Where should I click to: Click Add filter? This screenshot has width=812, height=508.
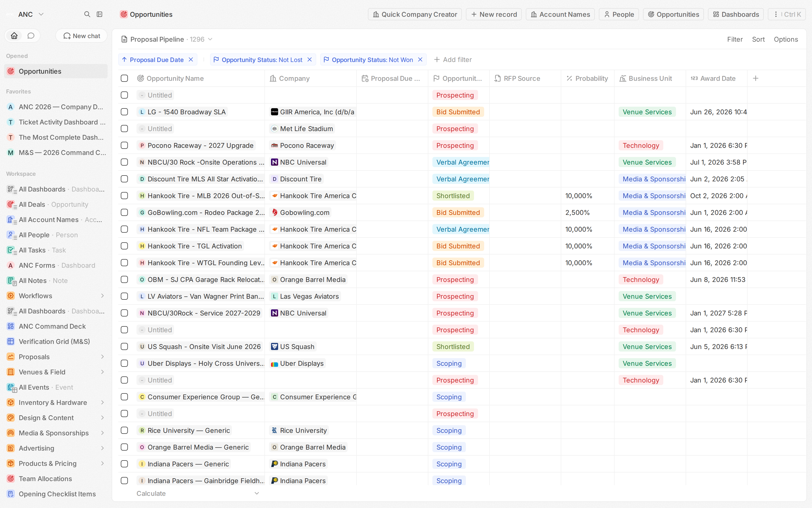[453, 59]
